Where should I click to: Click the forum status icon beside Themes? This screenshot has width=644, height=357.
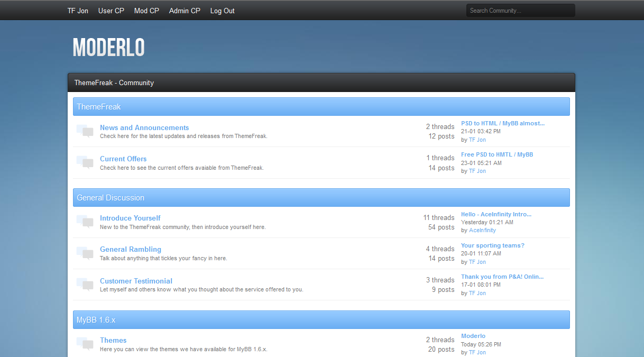pyautogui.click(x=85, y=344)
